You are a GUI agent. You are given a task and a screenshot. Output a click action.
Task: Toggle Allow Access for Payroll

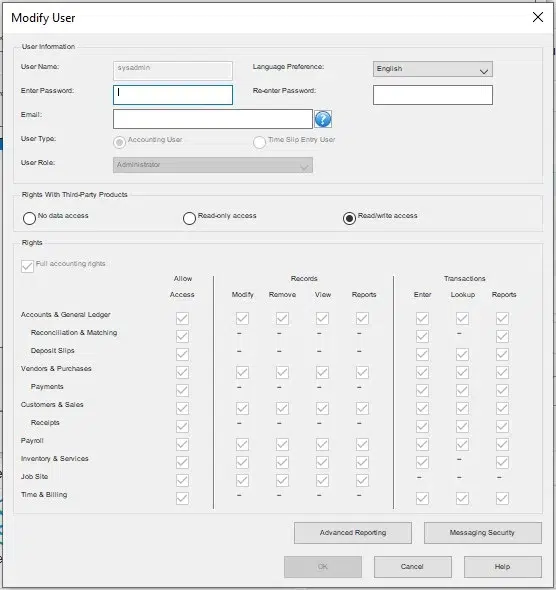tap(182, 444)
